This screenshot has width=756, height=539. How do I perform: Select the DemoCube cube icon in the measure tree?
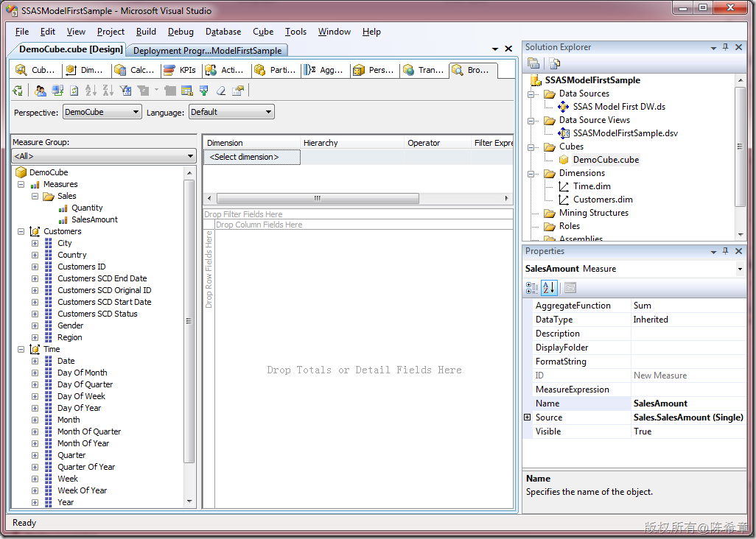(x=21, y=172)
